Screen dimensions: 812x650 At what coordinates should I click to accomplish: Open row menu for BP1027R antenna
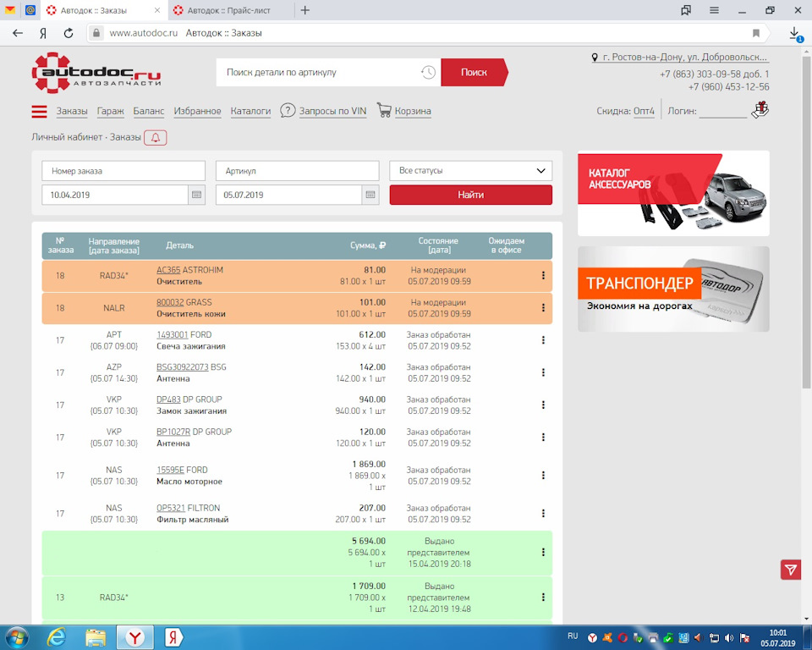[x=543, y=437]
